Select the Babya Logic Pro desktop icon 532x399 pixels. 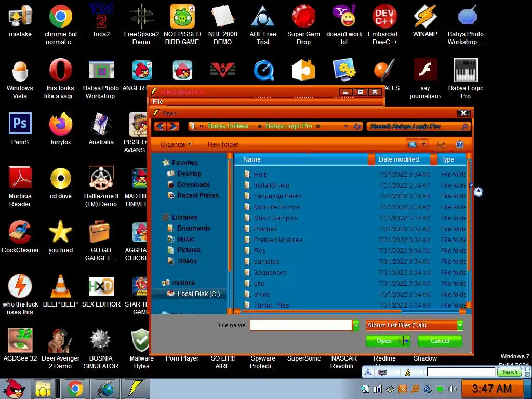465,79
